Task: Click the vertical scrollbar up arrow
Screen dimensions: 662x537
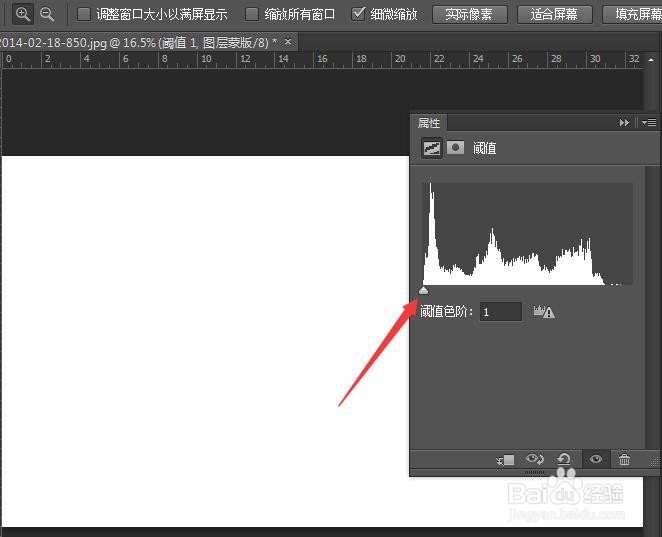Action: (x=651, y=60)
